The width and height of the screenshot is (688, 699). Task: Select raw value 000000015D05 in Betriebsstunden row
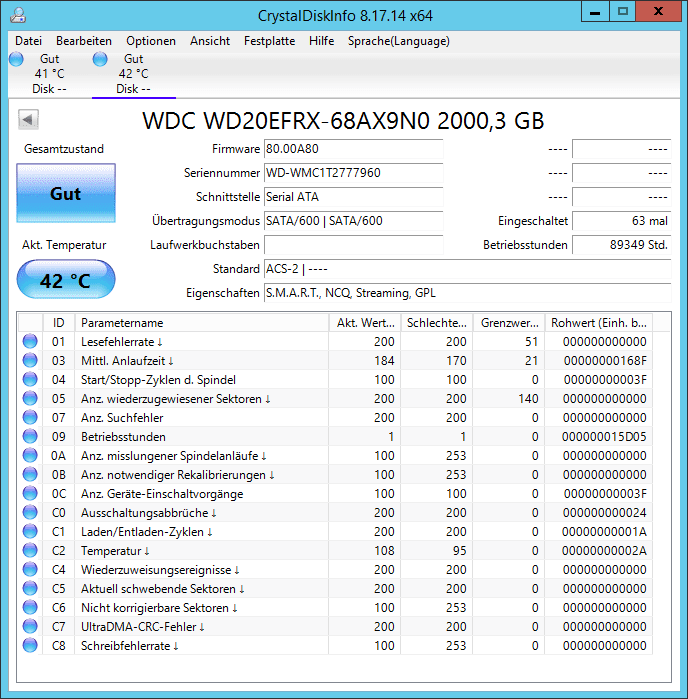point(604,437)
